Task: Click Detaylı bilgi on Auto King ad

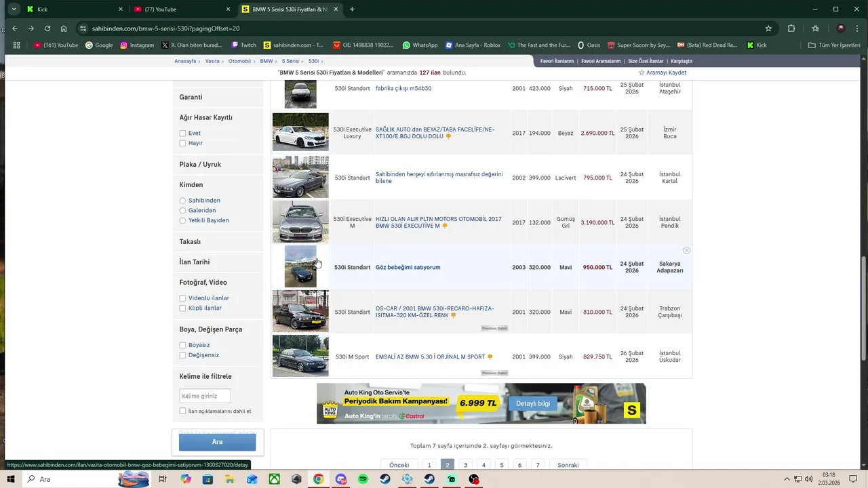Action: pyautogui.click(x=533, y=403)
